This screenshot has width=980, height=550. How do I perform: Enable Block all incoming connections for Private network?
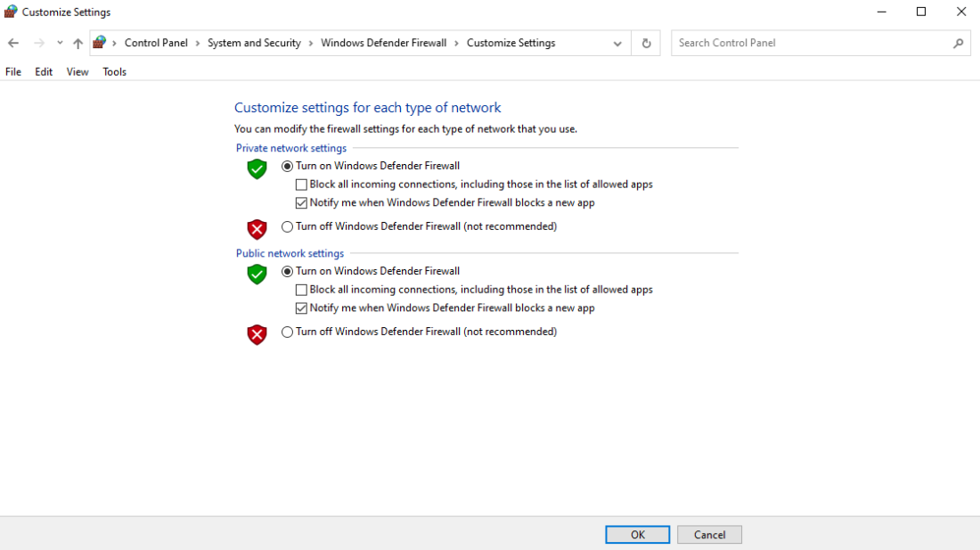tap(301, 184)
